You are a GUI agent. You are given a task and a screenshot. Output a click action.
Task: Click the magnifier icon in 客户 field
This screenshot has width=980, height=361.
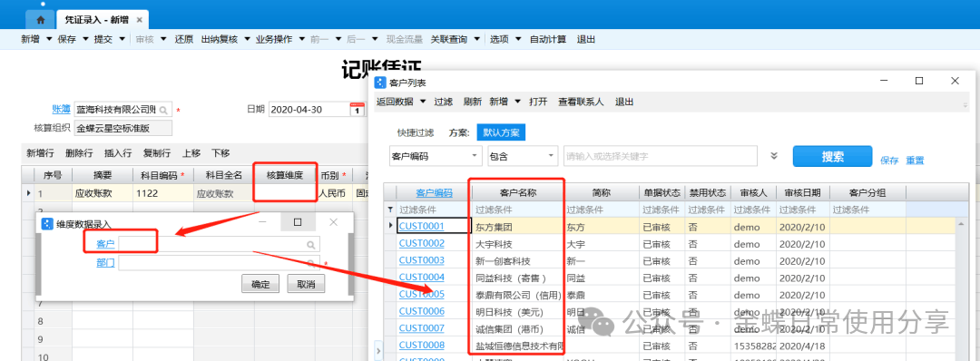tap(310, 245)
